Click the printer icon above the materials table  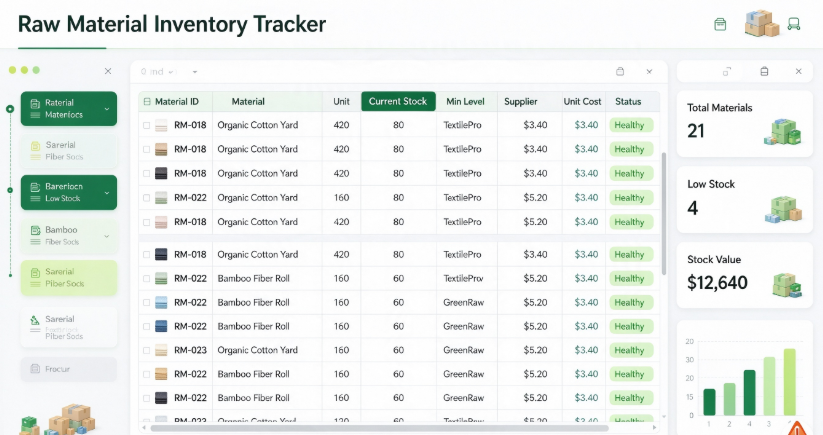click(x=620, y=71)
